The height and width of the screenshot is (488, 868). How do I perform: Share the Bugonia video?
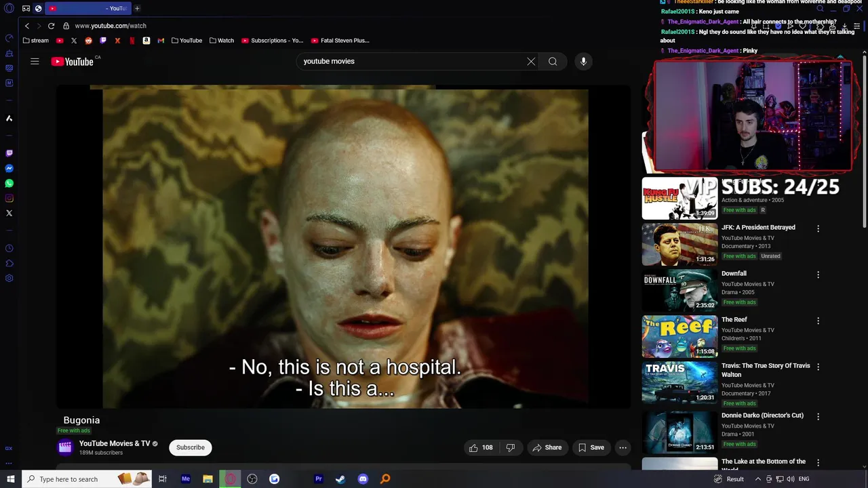547,447
